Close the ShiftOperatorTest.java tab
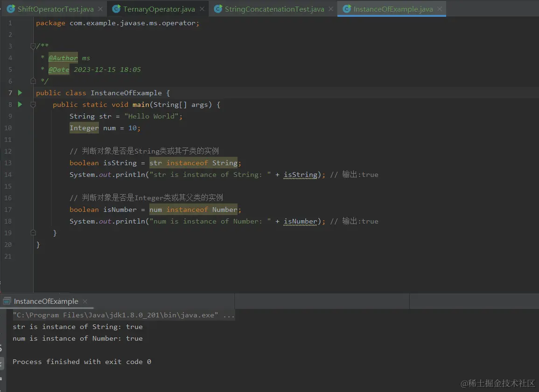 [100, 9]
